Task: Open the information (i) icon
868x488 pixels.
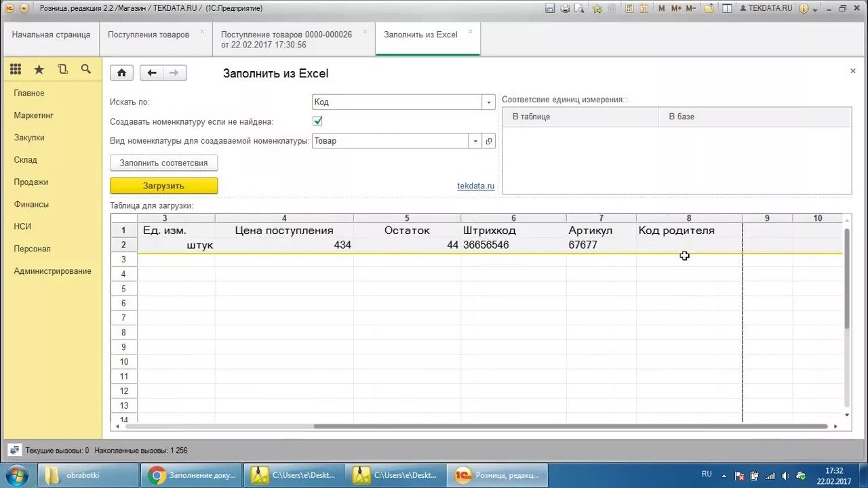Action: click(x=804, y=8)
